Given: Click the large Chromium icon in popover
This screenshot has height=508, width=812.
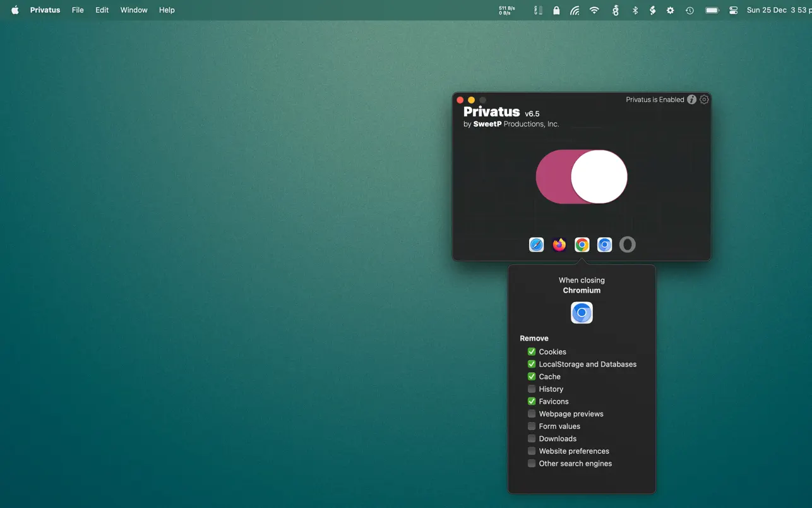Looking at the screenshot, I should click(x=582, y=313).
